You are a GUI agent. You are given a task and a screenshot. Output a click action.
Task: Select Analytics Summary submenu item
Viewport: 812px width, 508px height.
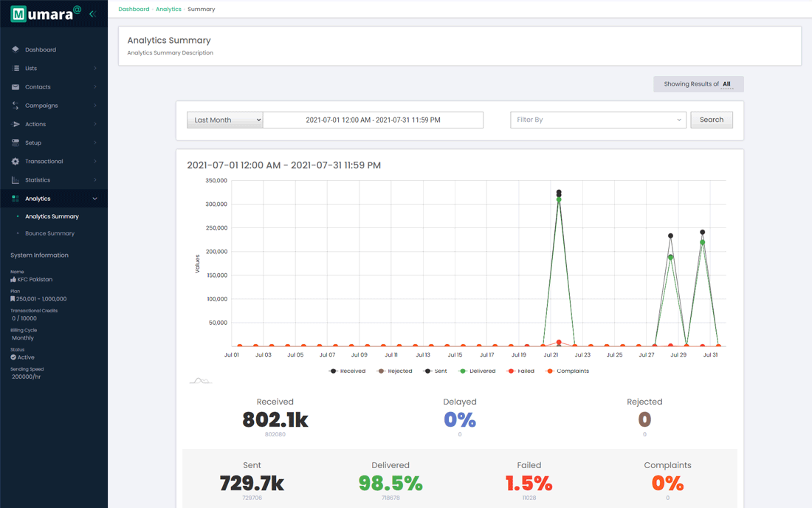52,216
